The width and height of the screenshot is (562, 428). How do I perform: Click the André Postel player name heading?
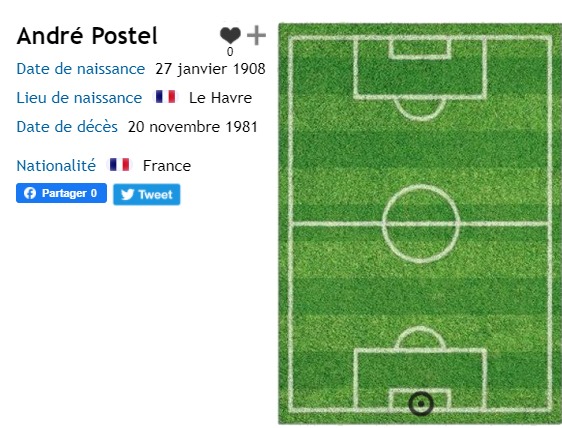(x=87, y=35)
